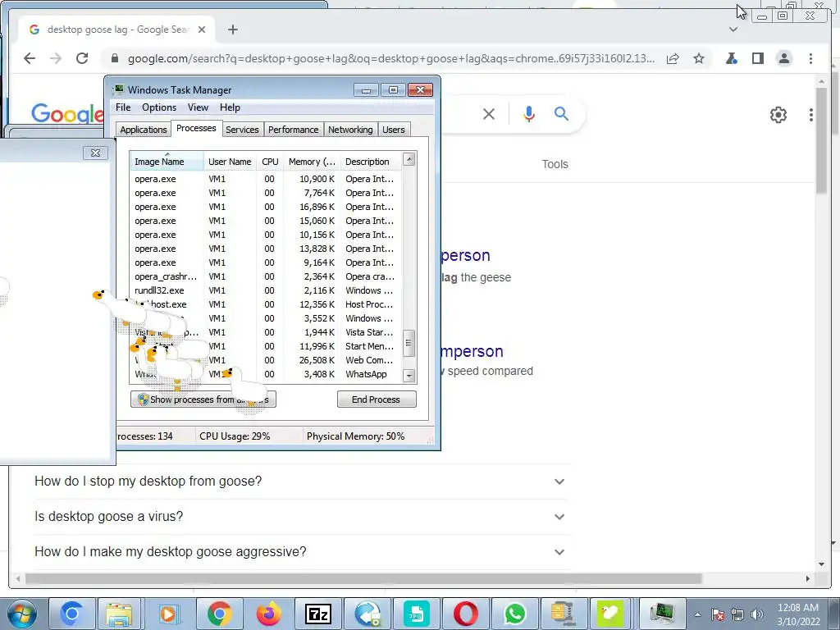Open the network tray icon
The height and width of the screenshot is (630, 840).
click(x=737, y=614)
